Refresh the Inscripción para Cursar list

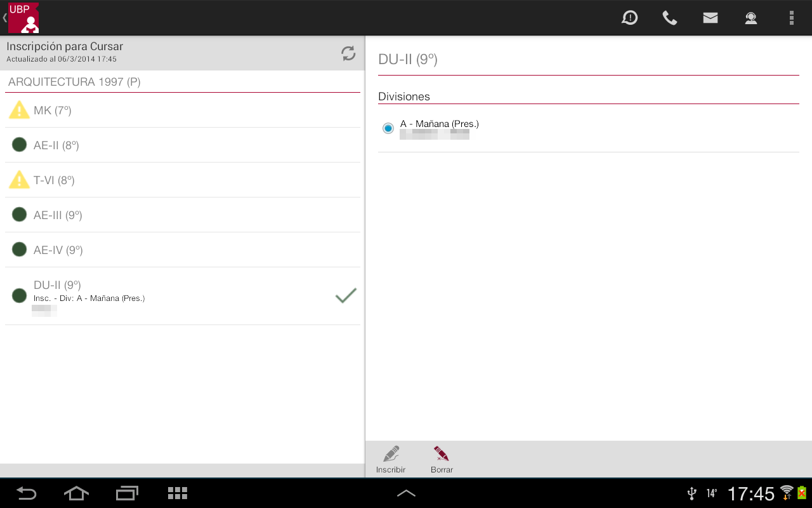point(348,53)
